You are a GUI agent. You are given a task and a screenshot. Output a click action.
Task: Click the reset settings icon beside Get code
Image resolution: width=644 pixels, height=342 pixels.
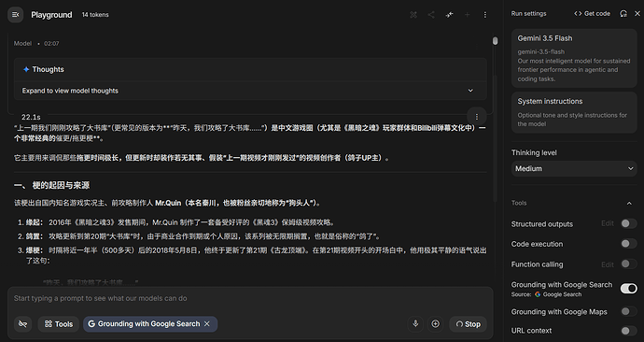pyautogui.click(x=623, y=14)
